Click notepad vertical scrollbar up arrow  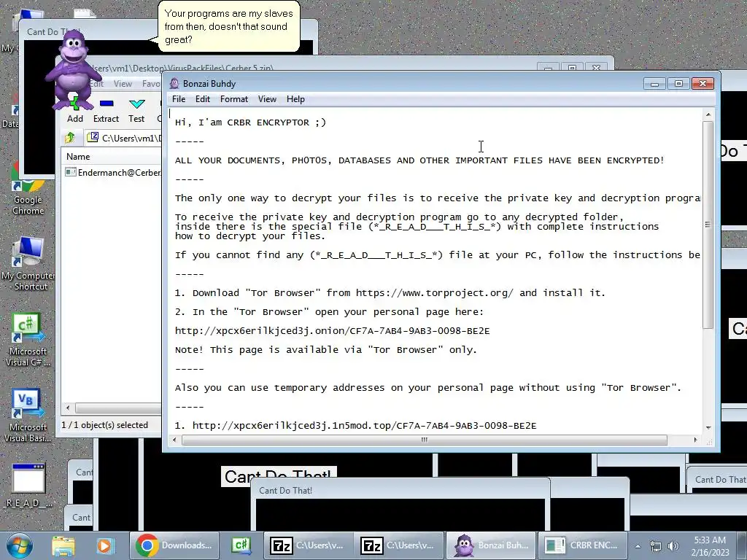pyautogui.click(x=708, y=114)
